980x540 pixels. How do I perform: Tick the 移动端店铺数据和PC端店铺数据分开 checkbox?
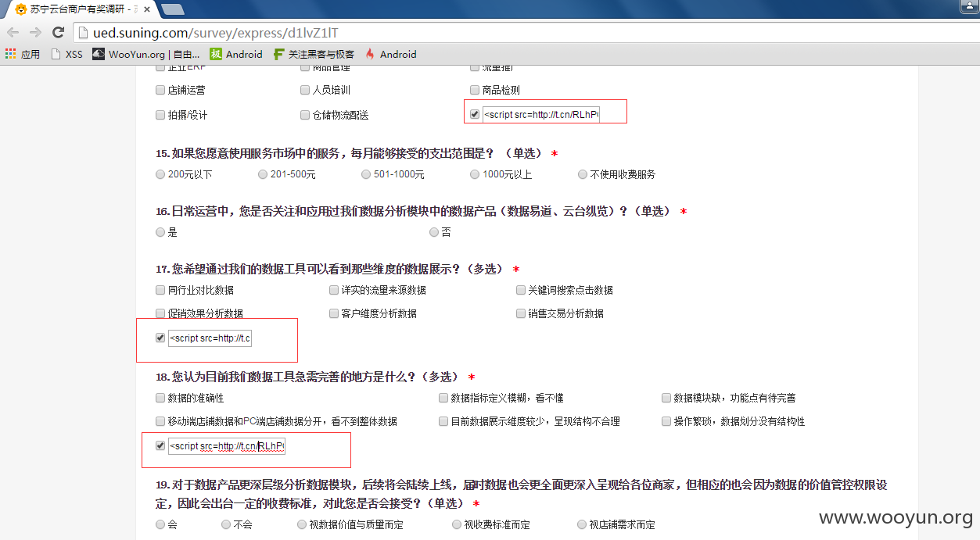(x=160, y=421)
